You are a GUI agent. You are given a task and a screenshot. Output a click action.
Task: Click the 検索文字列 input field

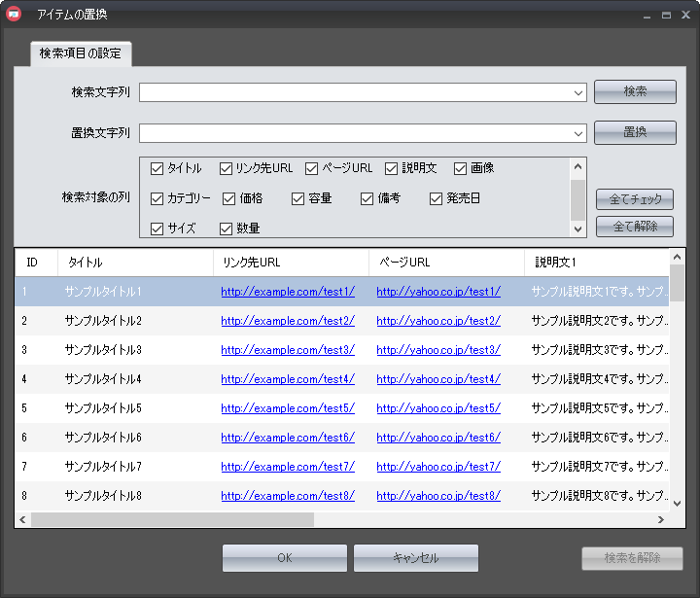click(355, 92)
